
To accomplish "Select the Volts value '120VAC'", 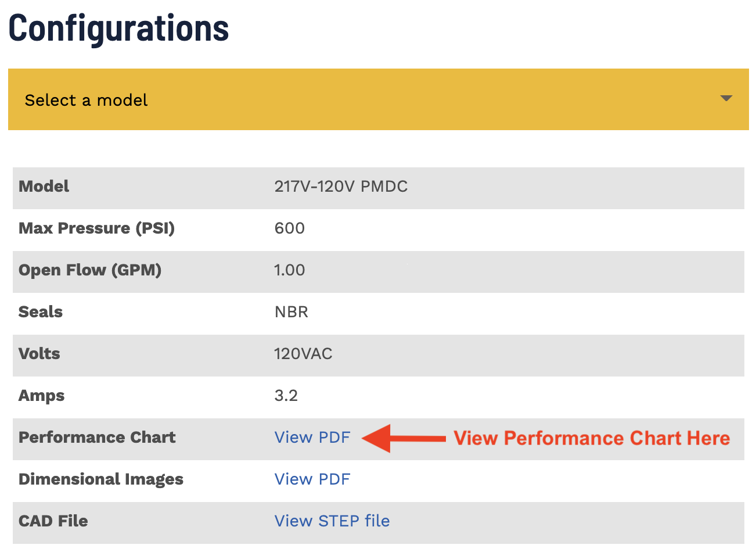I will click(x=303, y=353).
